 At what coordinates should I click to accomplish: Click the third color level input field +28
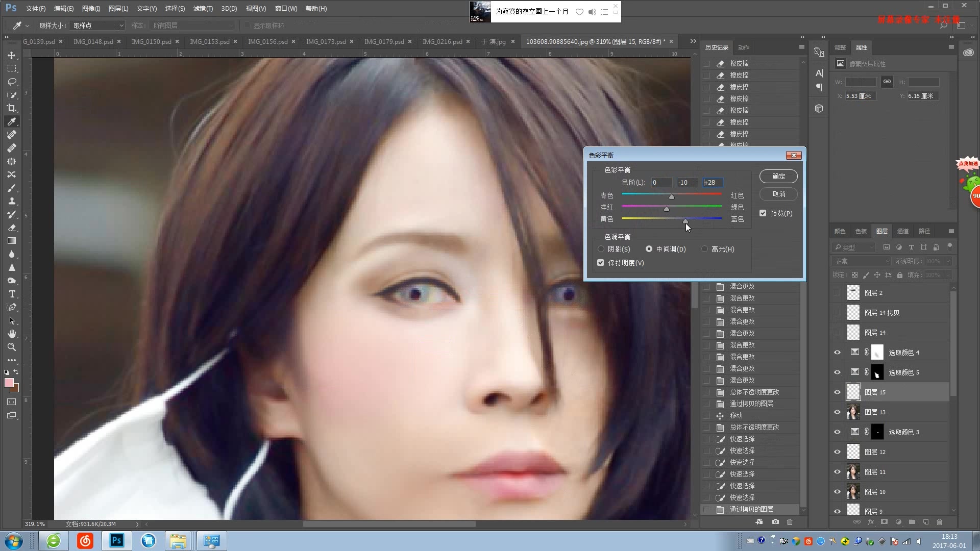coord(713,182)
